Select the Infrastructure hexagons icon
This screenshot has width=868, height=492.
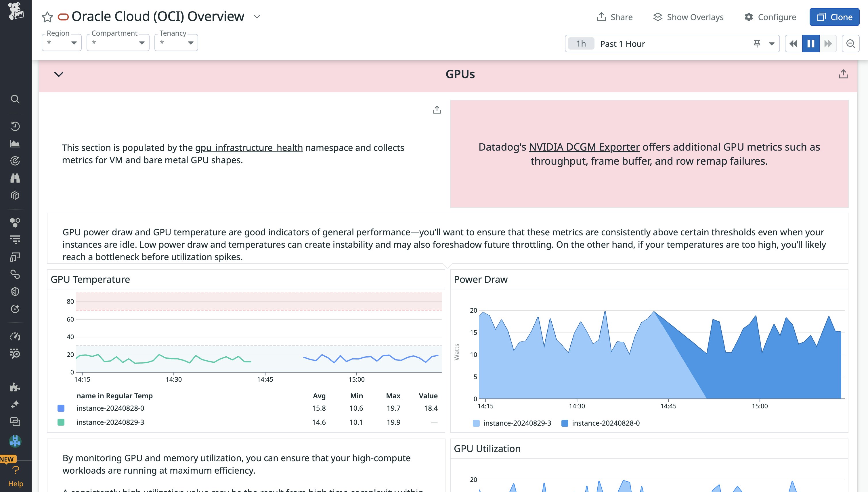tap(16, 222)
